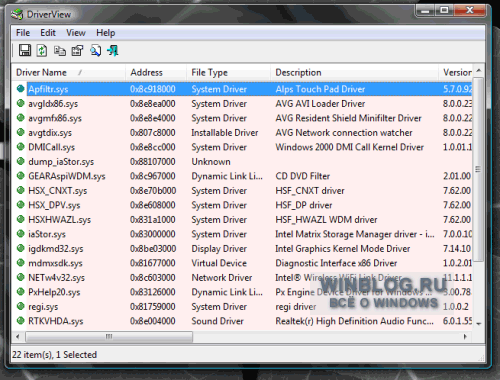500x380 pixels.
Task: Open the File menu
Action: 23,33
